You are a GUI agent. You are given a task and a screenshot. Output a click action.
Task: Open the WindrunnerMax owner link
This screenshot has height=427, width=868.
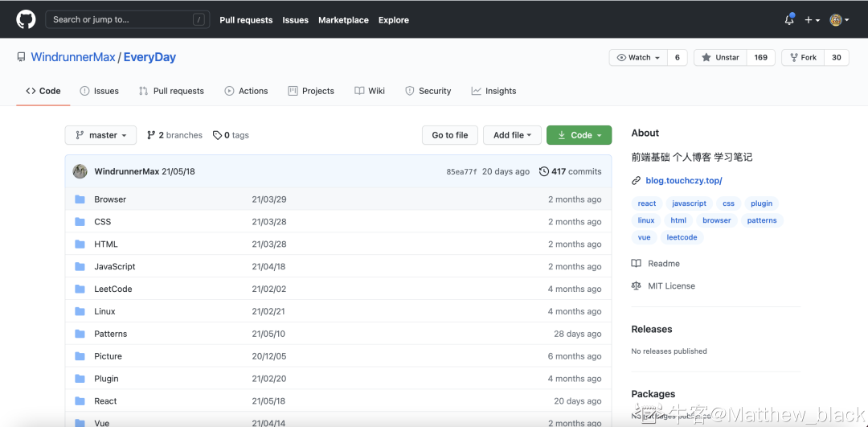pos(74,57)
